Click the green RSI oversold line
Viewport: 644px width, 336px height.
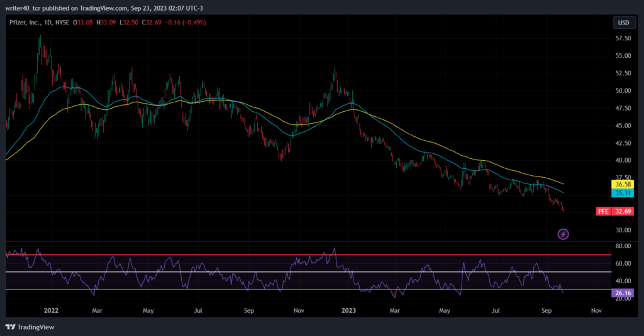click(308, 290)
